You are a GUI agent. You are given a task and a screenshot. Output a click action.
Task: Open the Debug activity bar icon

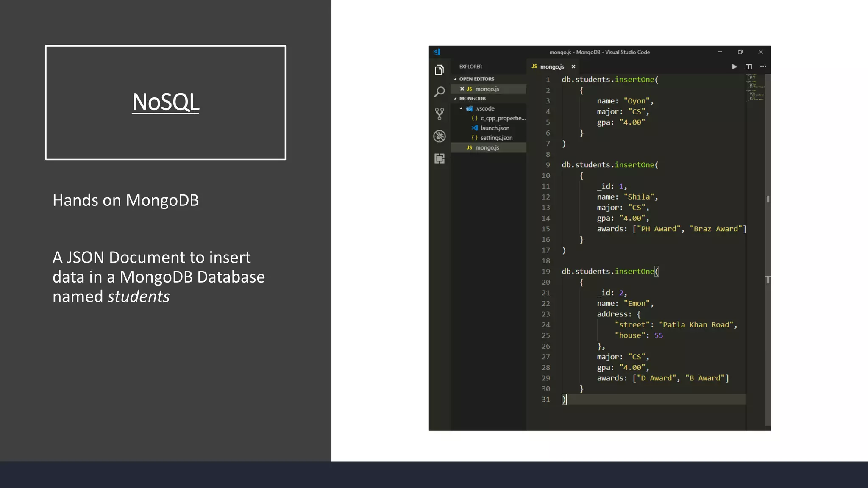440,136
